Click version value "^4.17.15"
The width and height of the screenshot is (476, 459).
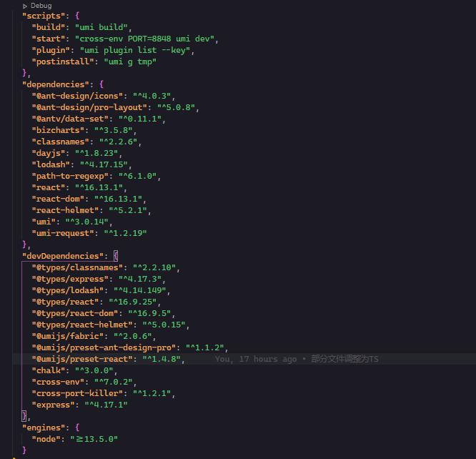click(x=104, y=164)
